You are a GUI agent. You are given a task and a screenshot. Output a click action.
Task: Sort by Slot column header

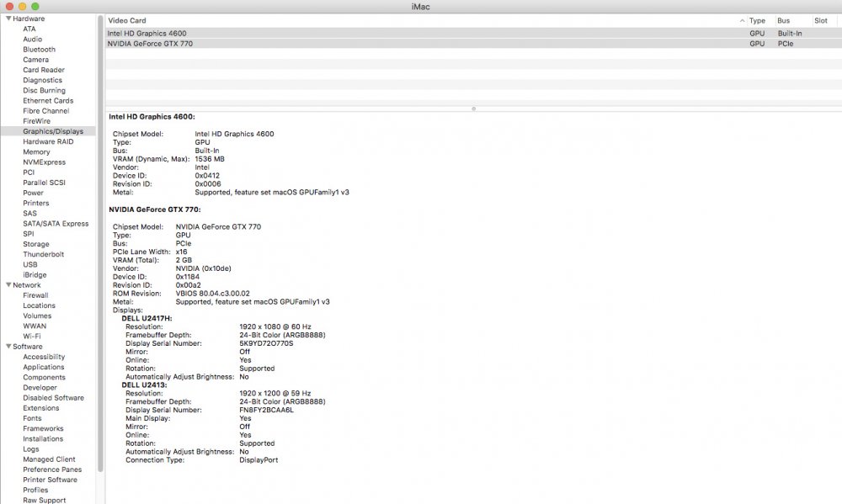coord(820,20)
